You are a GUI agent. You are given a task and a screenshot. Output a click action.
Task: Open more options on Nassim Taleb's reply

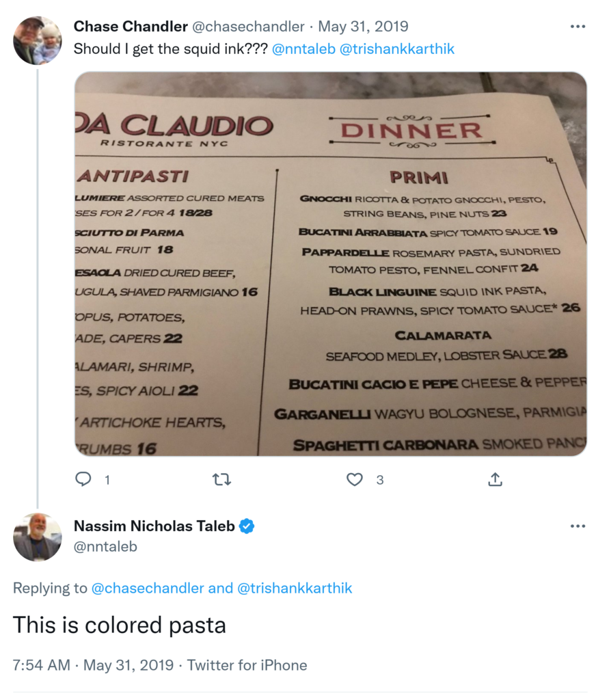click(x=578, y=526)
